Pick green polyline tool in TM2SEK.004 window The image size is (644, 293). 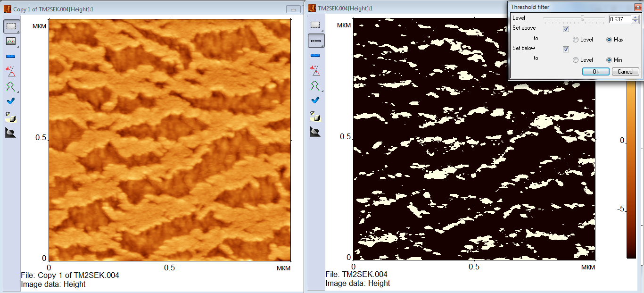point(315,86)
